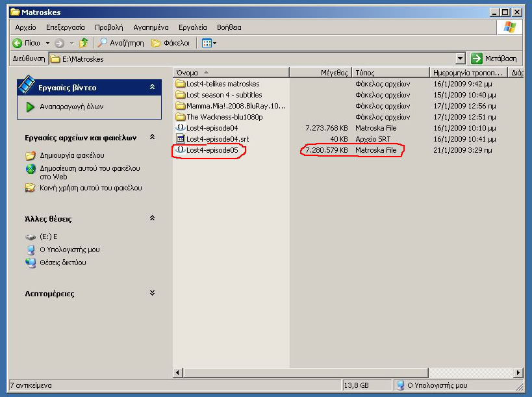The height and width of the screenshot is (397, 532).
Task: Collapse the Εργασίες βίντεο panel
Action: [x=153, y=87]
